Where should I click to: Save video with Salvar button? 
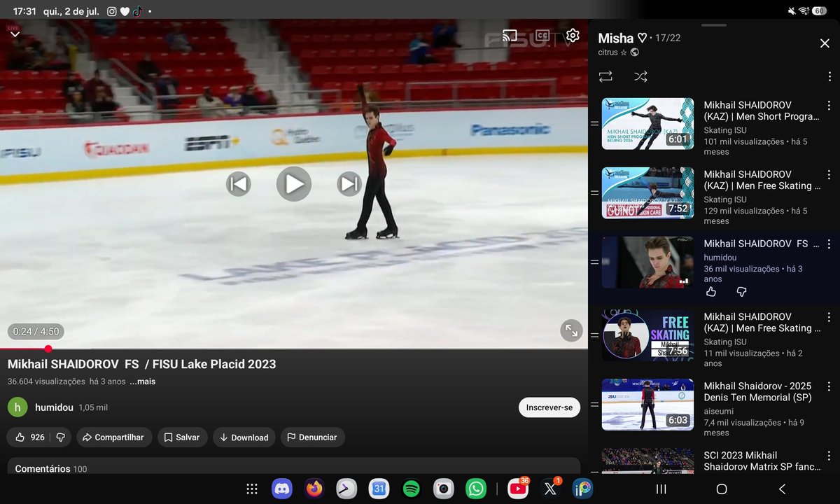click(x=182, y=437)
